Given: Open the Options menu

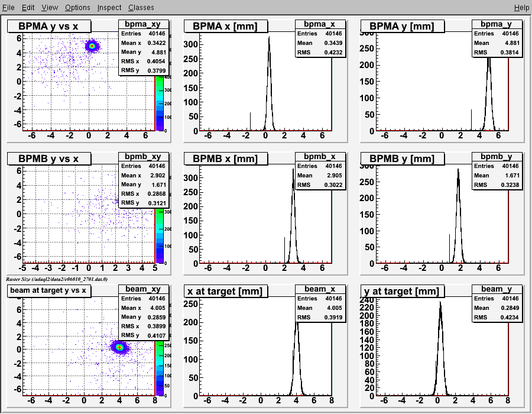Looking at the screenshot, I should tap(77, 8).
